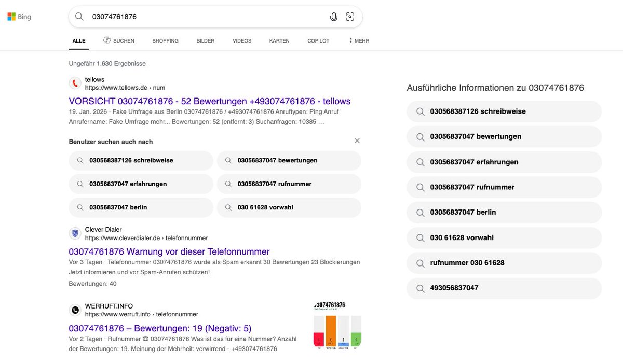Expand the MEHR menu
Viewport: 623px width, 364px height.
click(x=359, y=41)
